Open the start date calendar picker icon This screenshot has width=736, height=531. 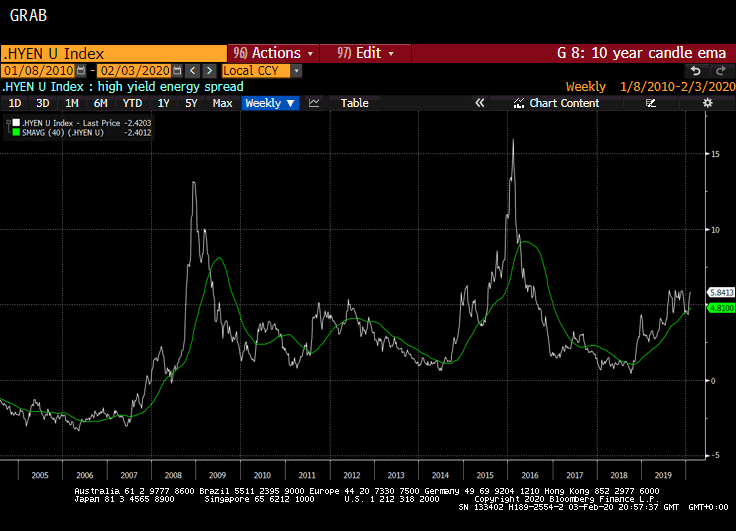[81, 71]
